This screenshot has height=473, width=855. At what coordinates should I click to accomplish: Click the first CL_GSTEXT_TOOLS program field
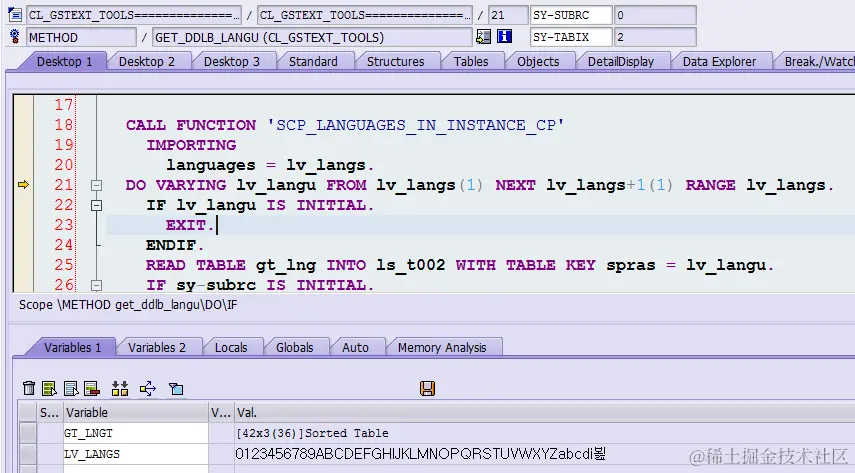134,15
